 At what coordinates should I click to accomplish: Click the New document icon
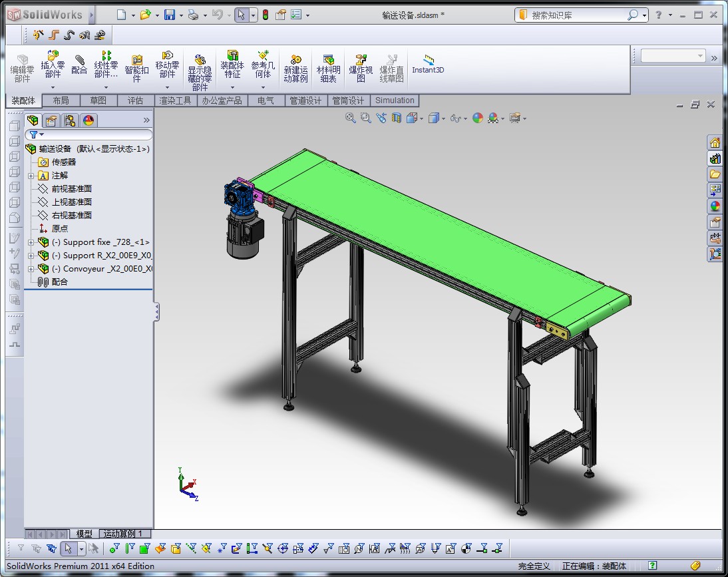point(121,15)
